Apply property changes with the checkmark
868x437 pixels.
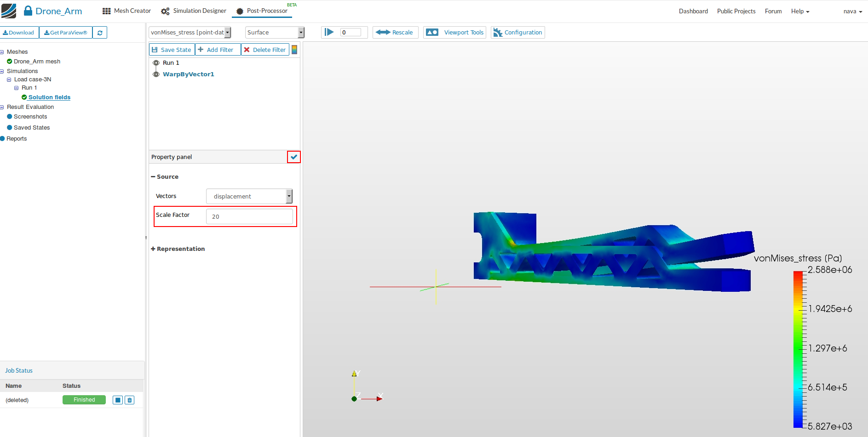[294, 157]
